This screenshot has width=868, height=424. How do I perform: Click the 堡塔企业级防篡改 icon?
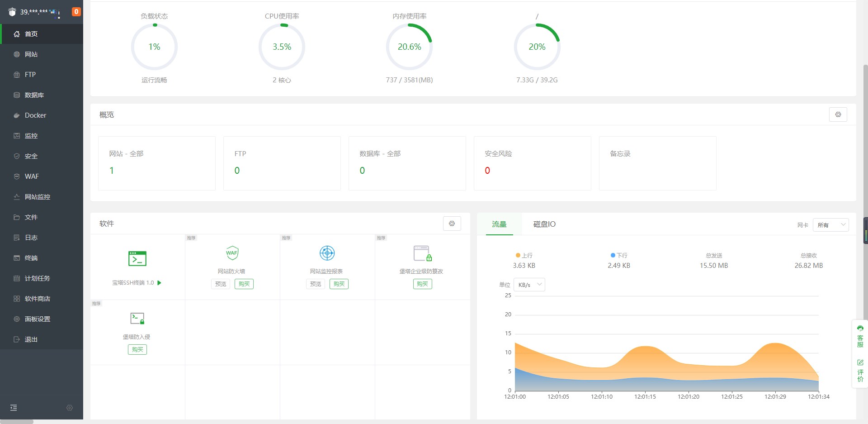coord(423,253)
